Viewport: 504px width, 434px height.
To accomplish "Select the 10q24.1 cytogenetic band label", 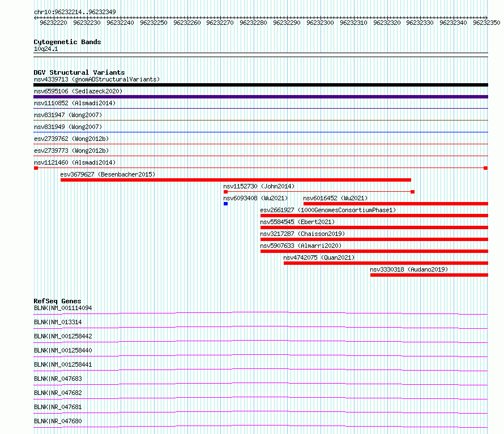I will coord(46,49).
